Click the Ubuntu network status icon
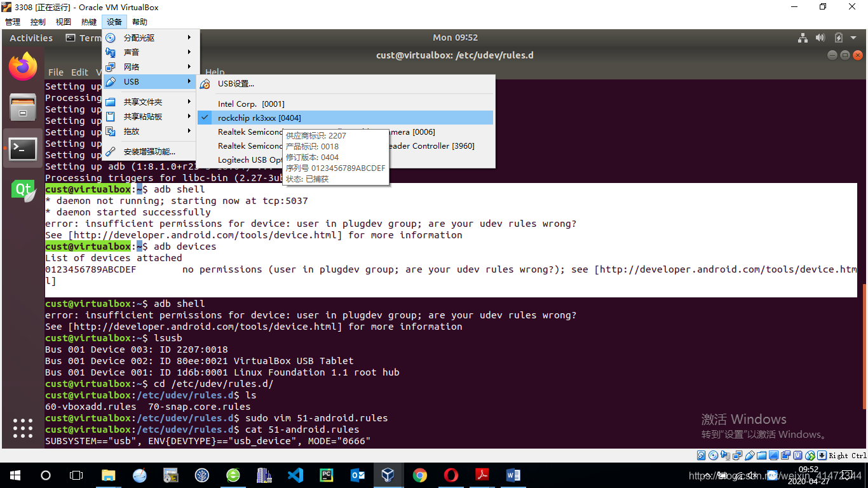This screenshot has height=488, width=868. click(x=803, y=37)
